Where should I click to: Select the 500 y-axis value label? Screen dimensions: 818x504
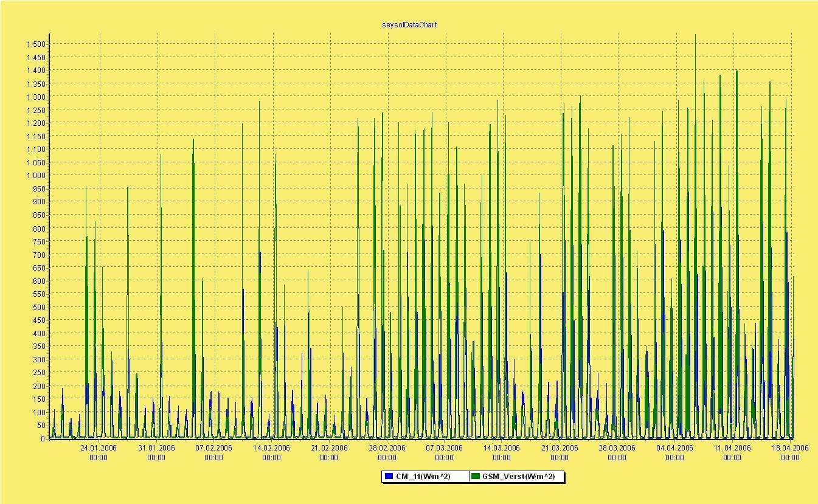click(x=39, y=307)
